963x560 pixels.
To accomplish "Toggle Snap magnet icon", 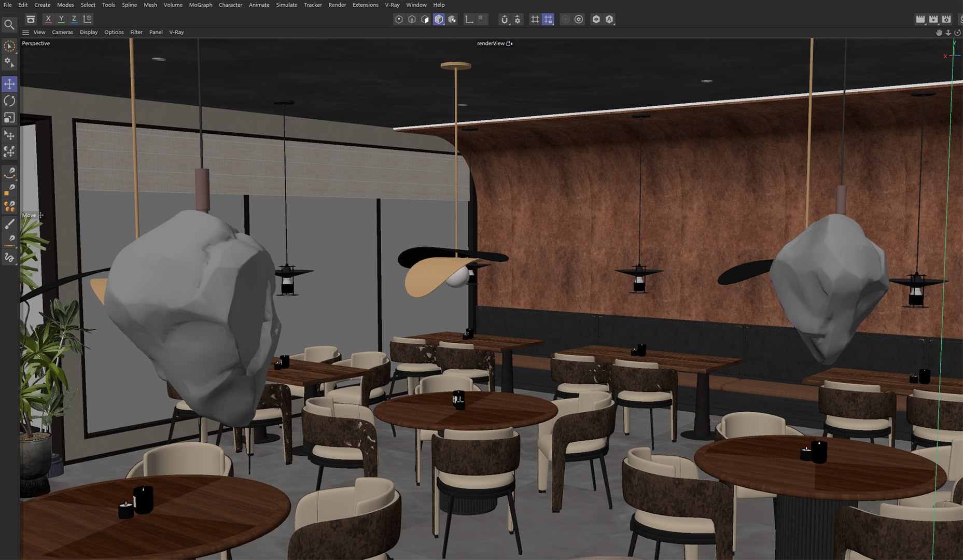I will [504, 19].
